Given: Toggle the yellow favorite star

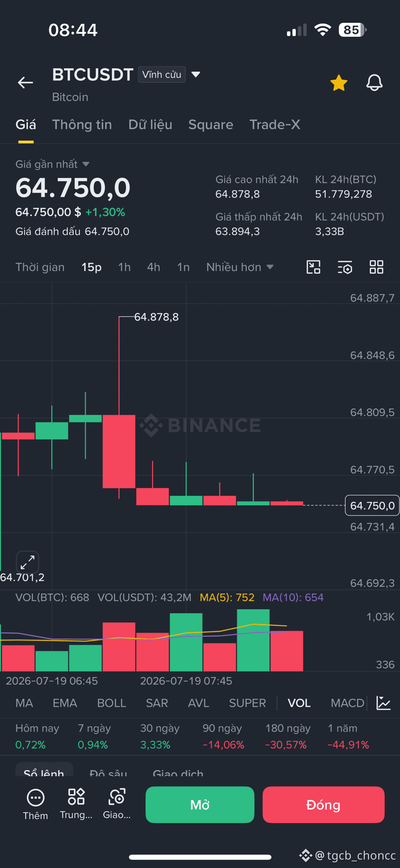Looking at the screenshot, I should [x=339, y=83].
